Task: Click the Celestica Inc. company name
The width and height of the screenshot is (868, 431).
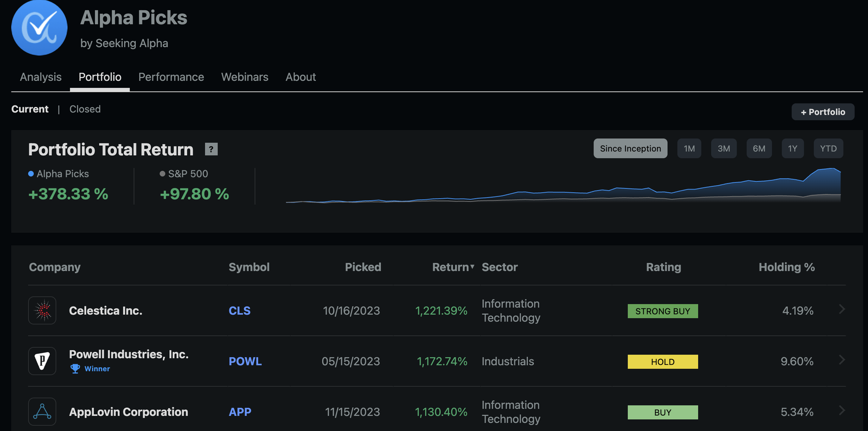Action: [x=105, y=310]
